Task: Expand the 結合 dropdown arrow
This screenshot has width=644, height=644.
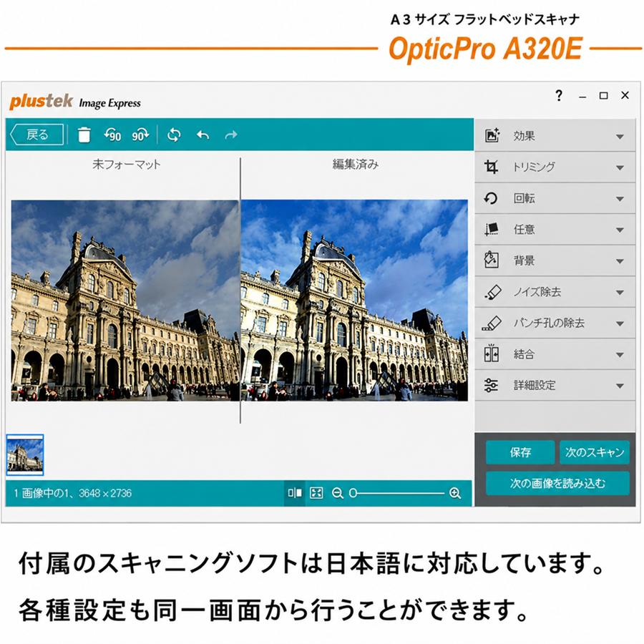Action: [x=620, y=355]
